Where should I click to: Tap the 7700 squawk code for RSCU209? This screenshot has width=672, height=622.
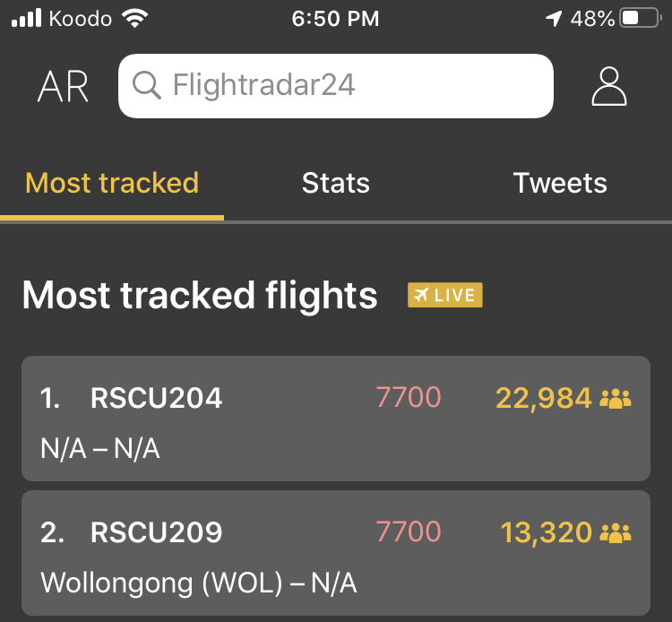click(409, 532)
